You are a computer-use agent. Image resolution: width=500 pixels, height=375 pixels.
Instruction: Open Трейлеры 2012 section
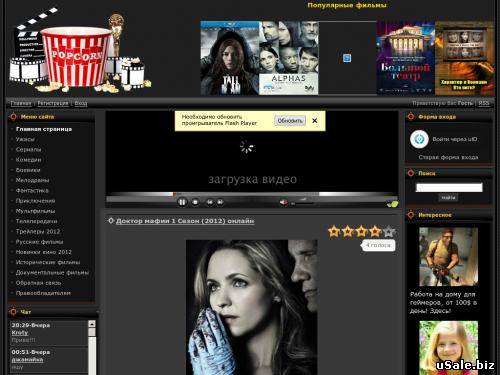[x=38, y=232]
